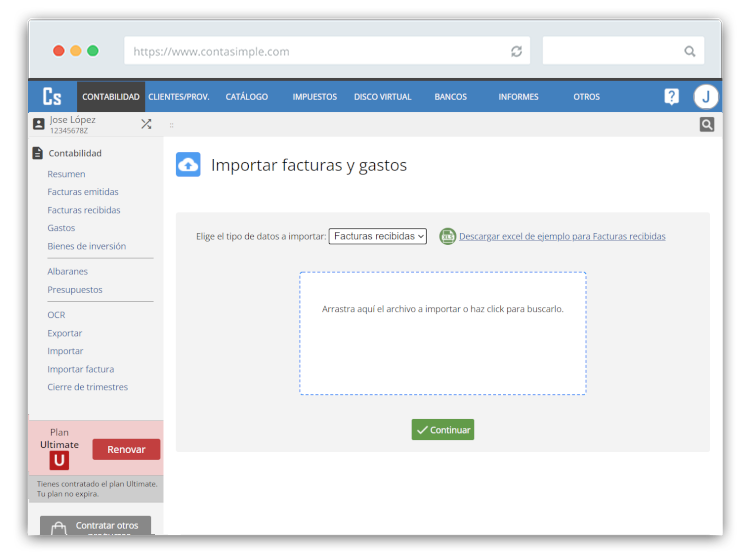The height and width of the screenshot is (552, 750).
Task: Click the browser URL address field
Action: click(327, 51)
